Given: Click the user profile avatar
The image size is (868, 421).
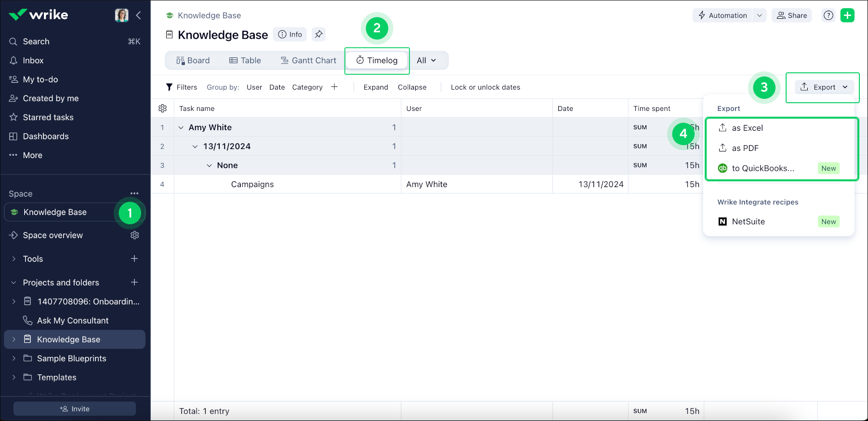Looking at the screenshot, I should [x=121, y=15].
